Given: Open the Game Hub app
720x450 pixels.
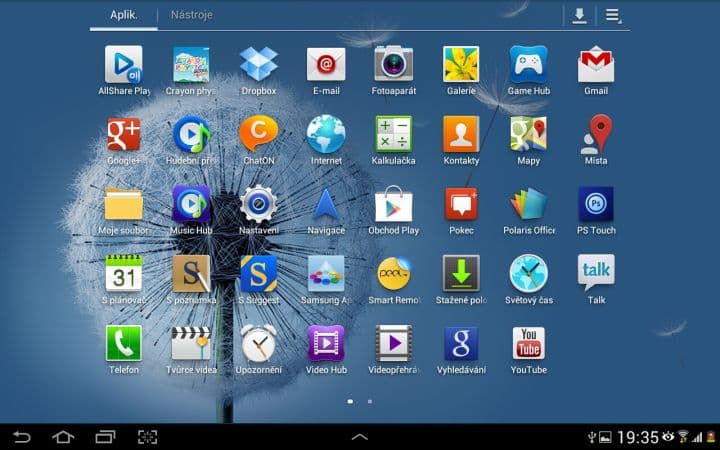Looking at the screenshot, I should coord(529,65).
